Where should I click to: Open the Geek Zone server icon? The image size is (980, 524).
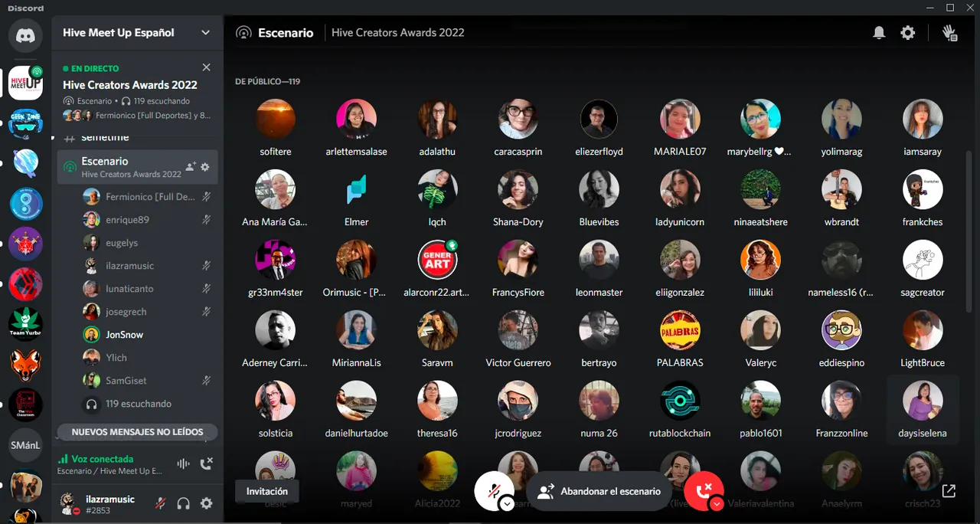pyautogui.click(x=25, y=123)
